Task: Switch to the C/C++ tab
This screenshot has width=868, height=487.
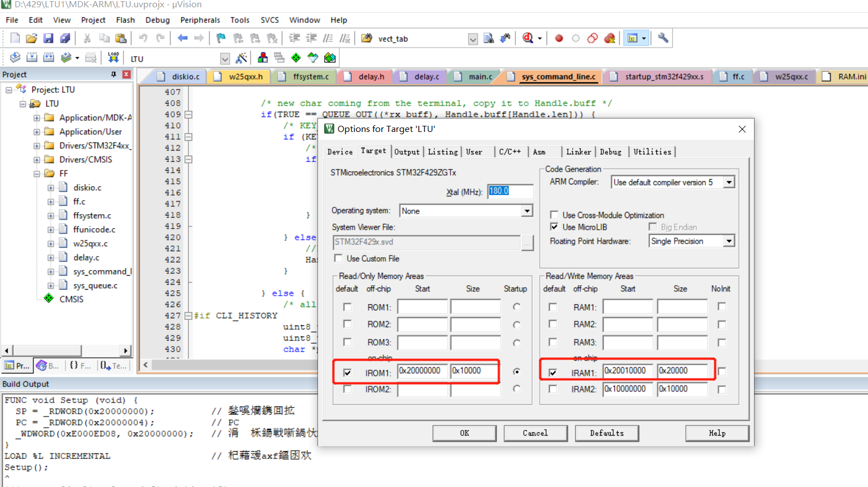Action: click(510, 152)
